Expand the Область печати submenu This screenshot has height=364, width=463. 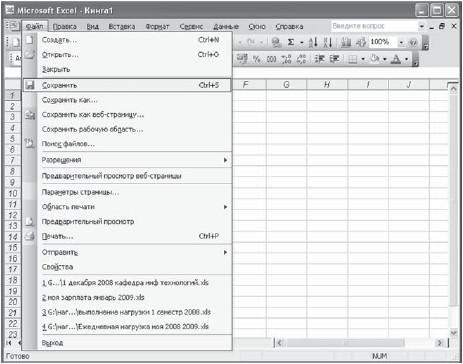tap(128, 207)
